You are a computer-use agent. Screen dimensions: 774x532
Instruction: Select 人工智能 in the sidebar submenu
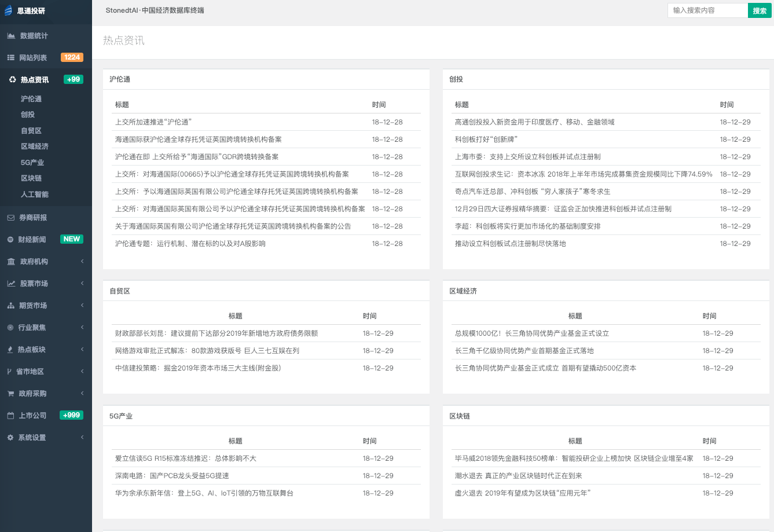(x=35, y=195)
